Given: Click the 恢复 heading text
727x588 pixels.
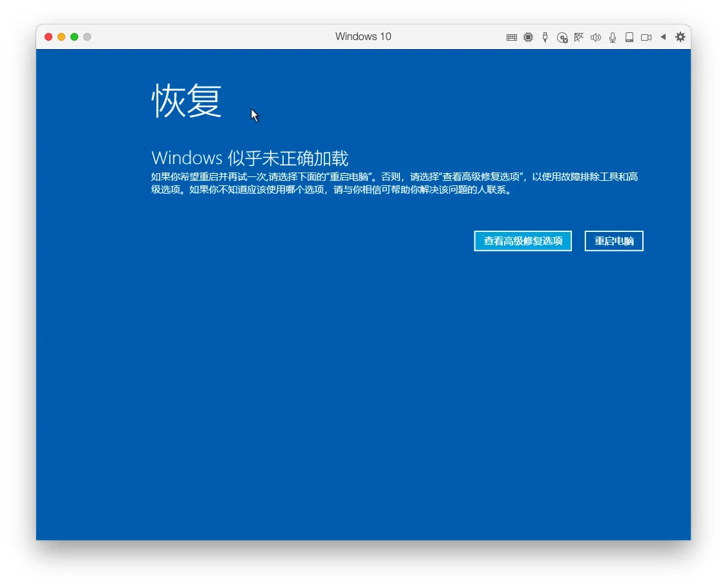Looking at the screenshot, I should 186,101.
